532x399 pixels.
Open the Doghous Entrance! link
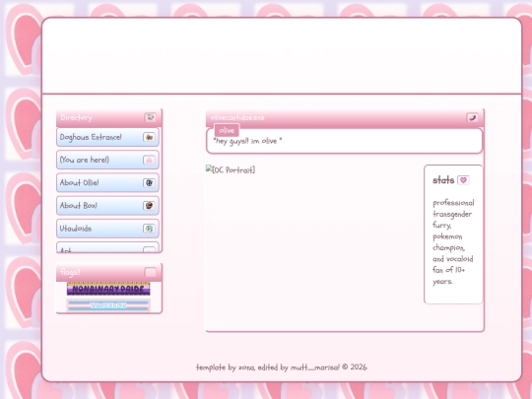107,137
